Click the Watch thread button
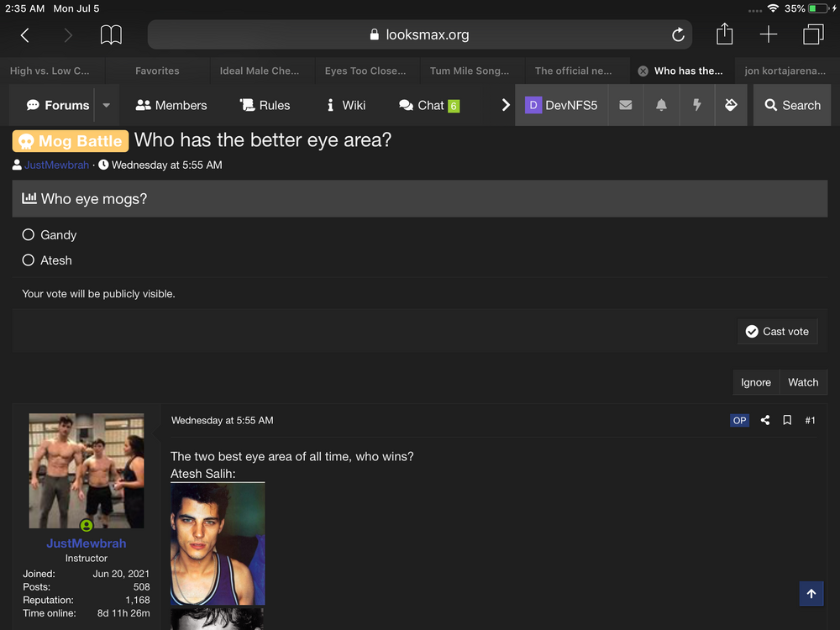This screenshot has width=840, height=630. pos(803,382)
